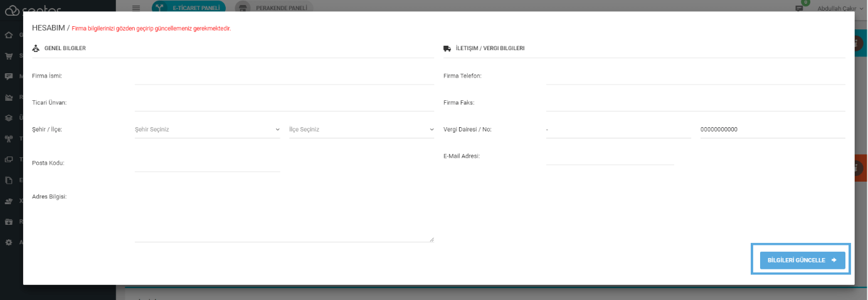868x300 pixels.
Task: Click the Bilgileri Güncelle button
Action: point(802,260)
